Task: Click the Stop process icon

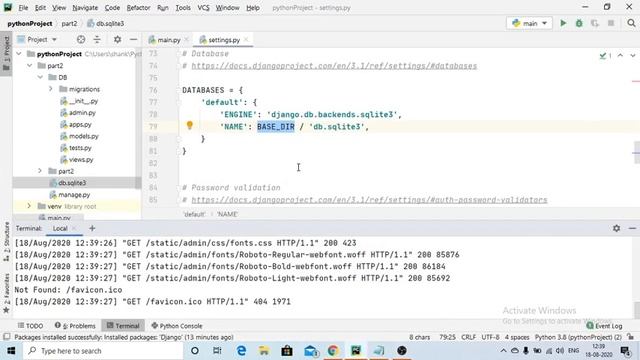Action: point(611,23)
